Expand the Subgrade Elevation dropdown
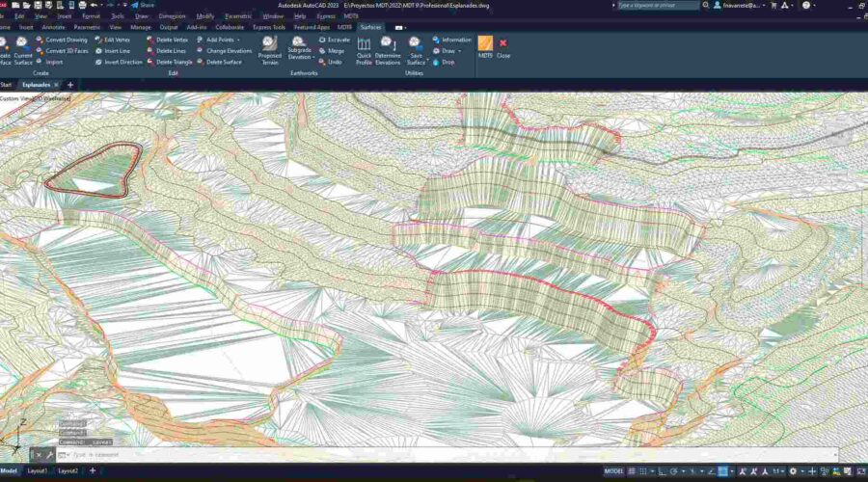Screen dimensions: 868x482 [300, 56]
